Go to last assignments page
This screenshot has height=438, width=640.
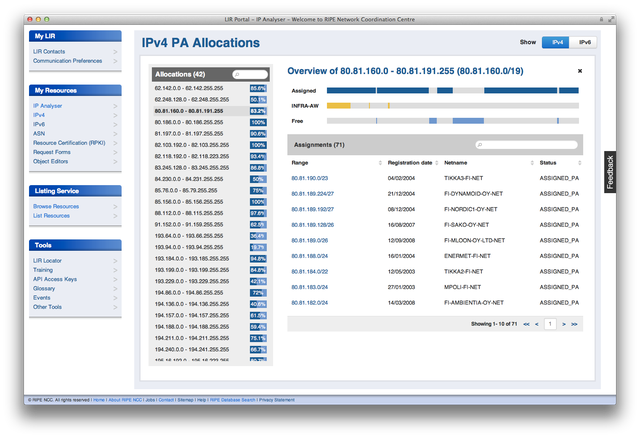(x=574, y=324)
